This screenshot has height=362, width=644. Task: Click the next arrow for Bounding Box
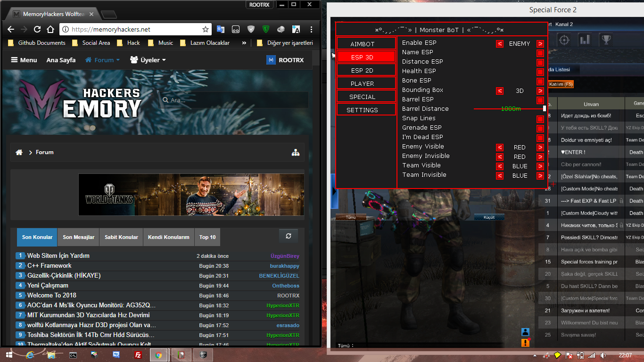click(x=540, y=90)
